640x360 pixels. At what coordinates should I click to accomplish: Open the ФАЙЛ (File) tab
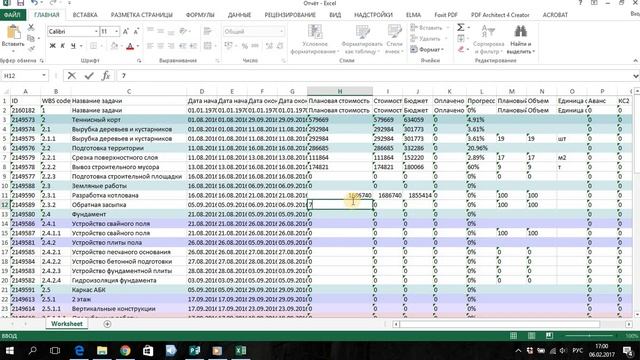(x=13, y=15)
